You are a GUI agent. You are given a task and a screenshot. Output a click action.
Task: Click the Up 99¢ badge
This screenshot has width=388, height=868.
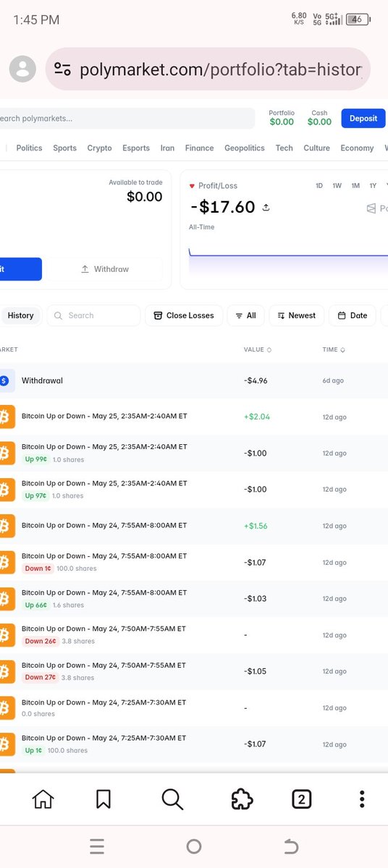36,459
